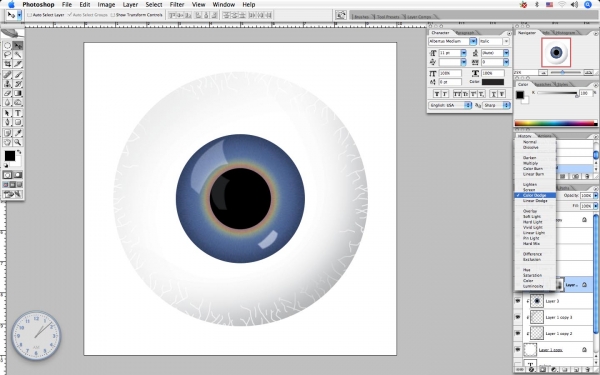The image size is (600, 375).
Task: Click the Jump to ImageReady button
Action: click(x=13, y=194)
